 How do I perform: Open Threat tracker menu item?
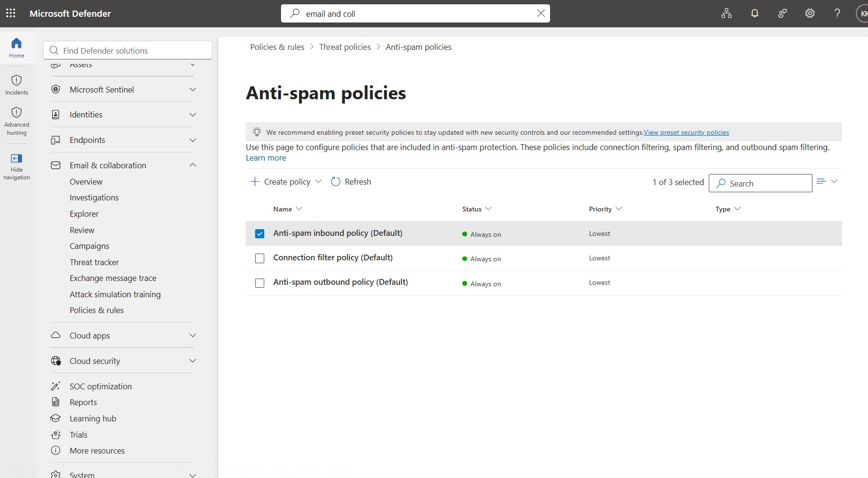[x=94, y=262]
